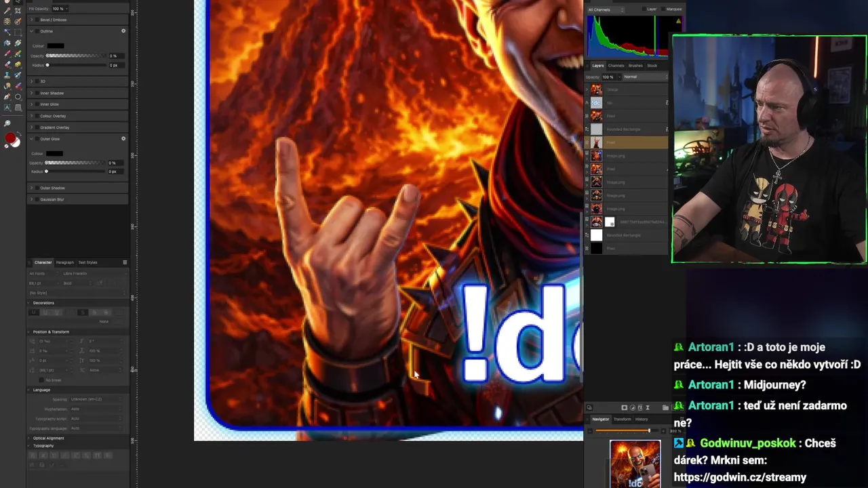Viewport: 868px width, 488px height.
Task: Open the Paragraph tab
Action: [x=65, y=262]
